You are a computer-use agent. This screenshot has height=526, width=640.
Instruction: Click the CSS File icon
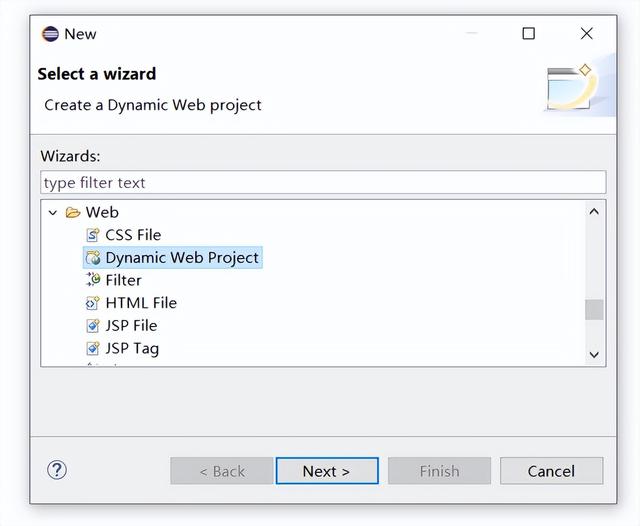click(93, 235)
